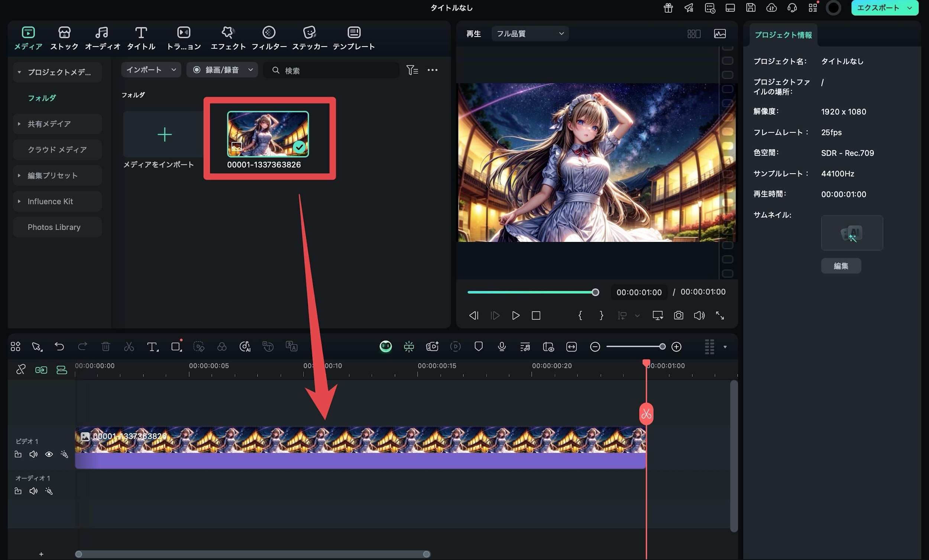
Task: Select the Folder (フォルダ) item in the sidebar
Action: pyautogui.click(x=42, y=98)
